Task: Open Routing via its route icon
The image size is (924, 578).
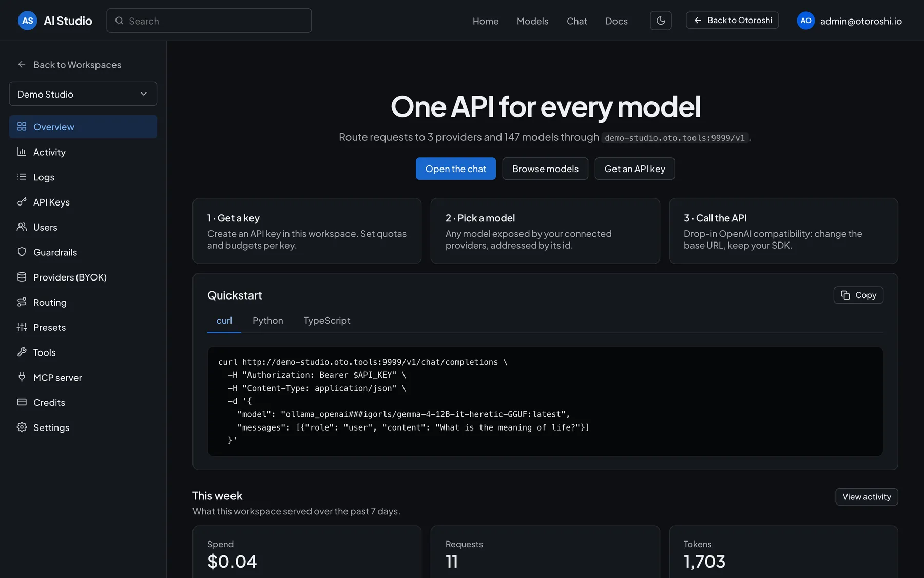Action: pyautogui.click(x=22, y=302)
